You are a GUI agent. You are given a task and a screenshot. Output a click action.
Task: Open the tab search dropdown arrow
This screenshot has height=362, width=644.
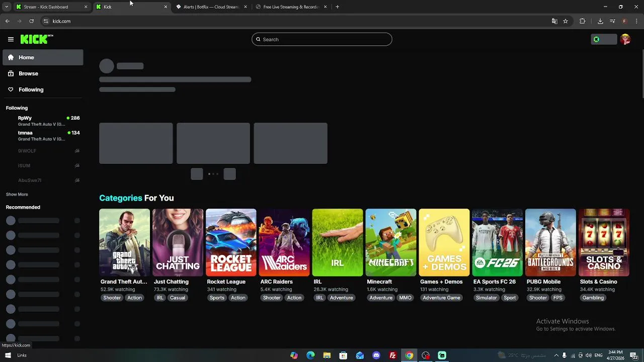tap(7, 7)
